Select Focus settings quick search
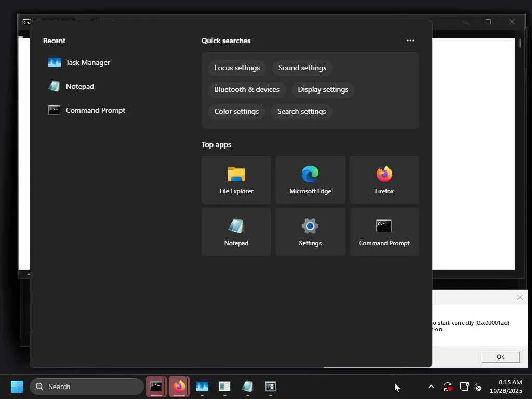 pyautogui.click(x=237, y=68)
